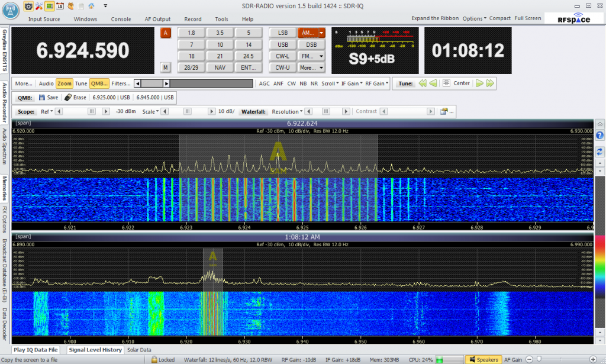Open the calendar icon showing 15
This screenshot has width=606, height=364.
click(x=60, y=6)
